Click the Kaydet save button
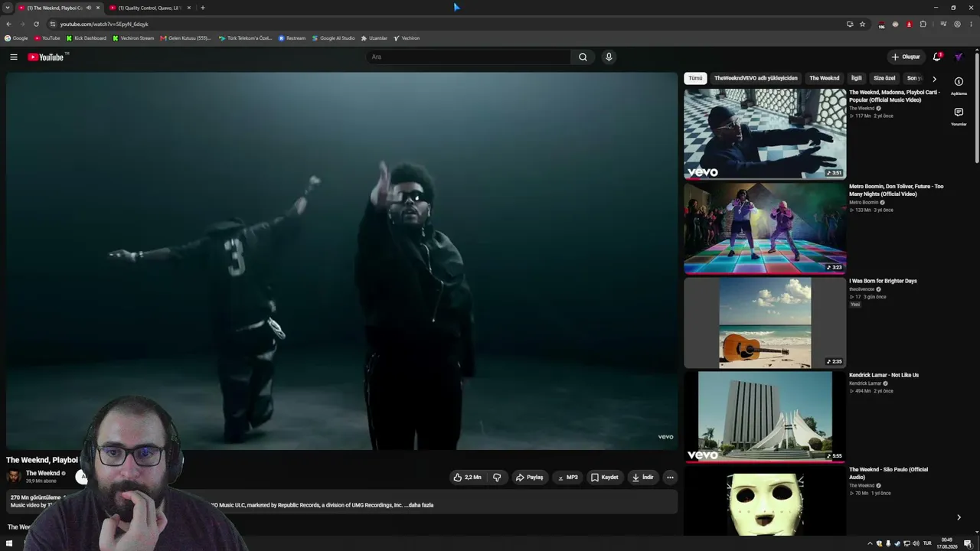Viewport: 980px width, 551px height. 605,478
